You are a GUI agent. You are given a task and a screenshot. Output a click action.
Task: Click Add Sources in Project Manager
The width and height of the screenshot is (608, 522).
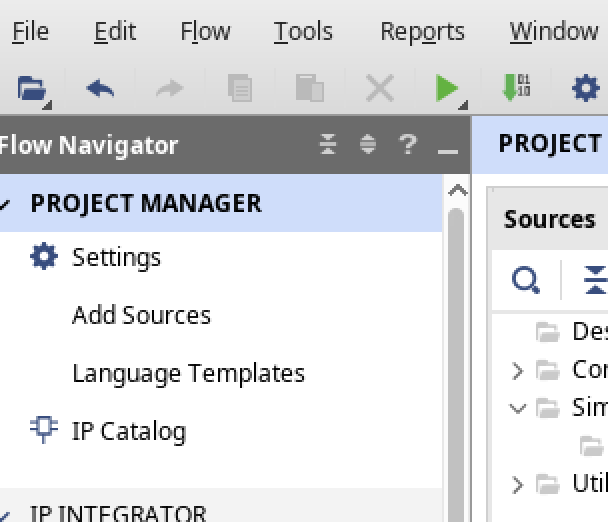tap(141, 315)
